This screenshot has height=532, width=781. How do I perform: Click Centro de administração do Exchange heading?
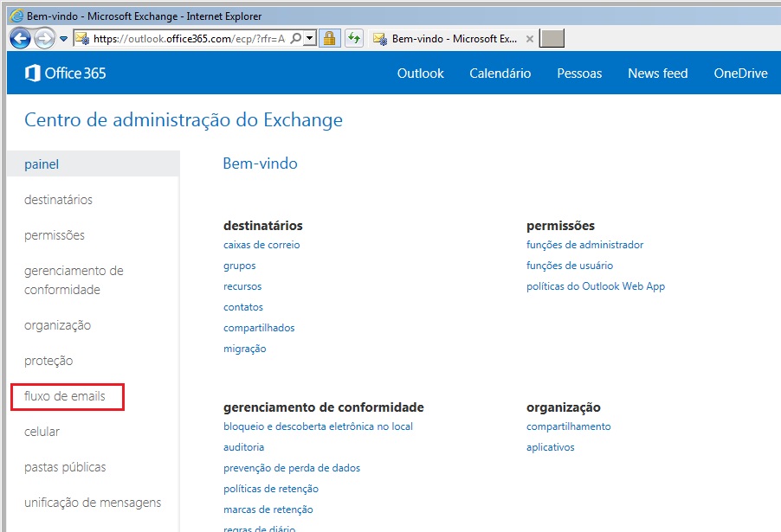(x=184, y=120)
